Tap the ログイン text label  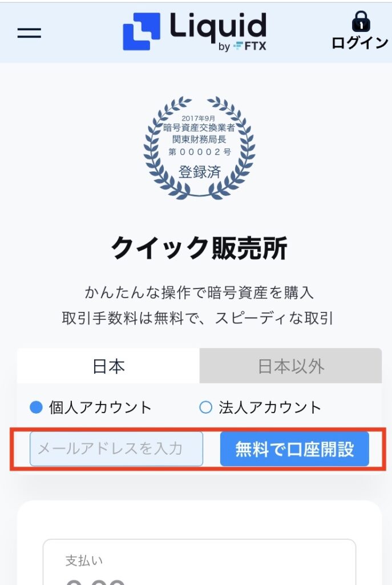pos(360,43)
